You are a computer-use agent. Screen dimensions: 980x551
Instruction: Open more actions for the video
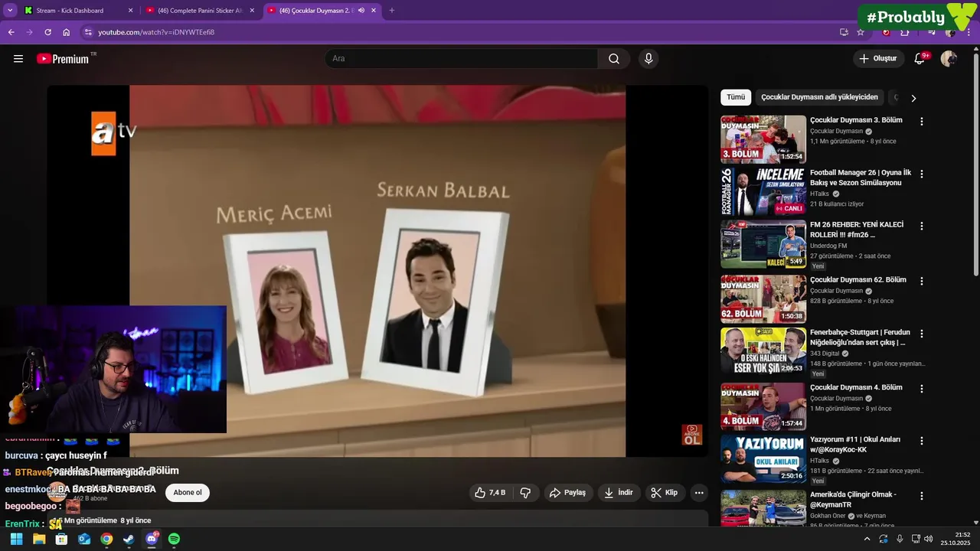point(699,493)
